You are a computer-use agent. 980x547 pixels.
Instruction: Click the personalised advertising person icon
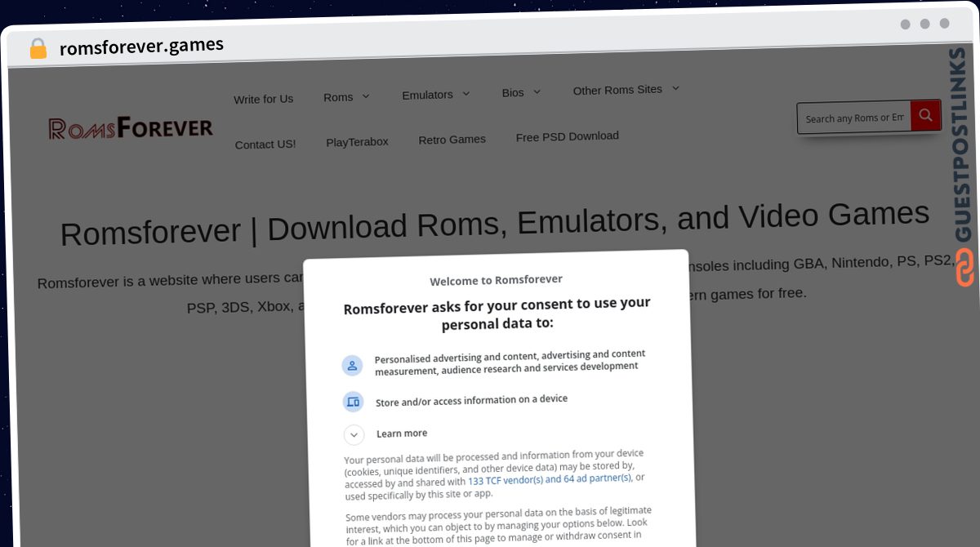[x=352, y=365]
